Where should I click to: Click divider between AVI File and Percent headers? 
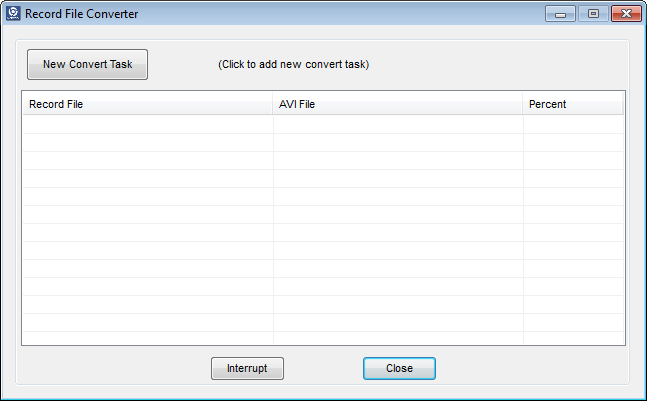(x=523, y=104)
